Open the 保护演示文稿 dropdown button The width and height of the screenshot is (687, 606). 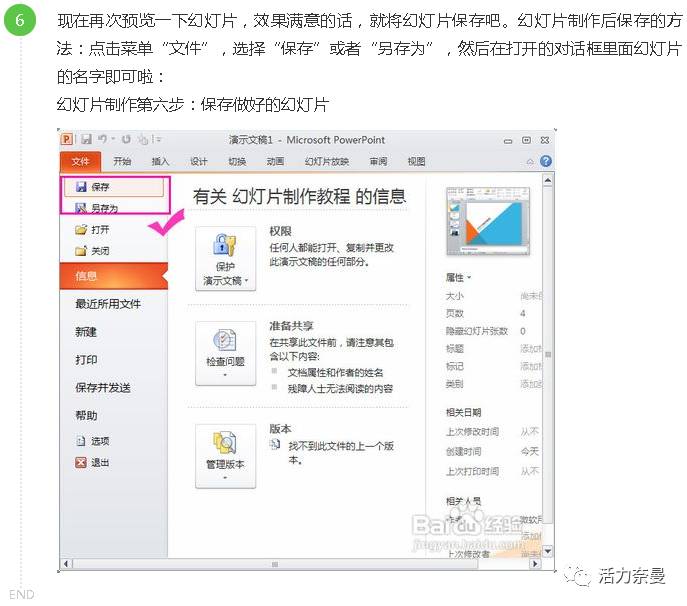click(x=225, y=259)
